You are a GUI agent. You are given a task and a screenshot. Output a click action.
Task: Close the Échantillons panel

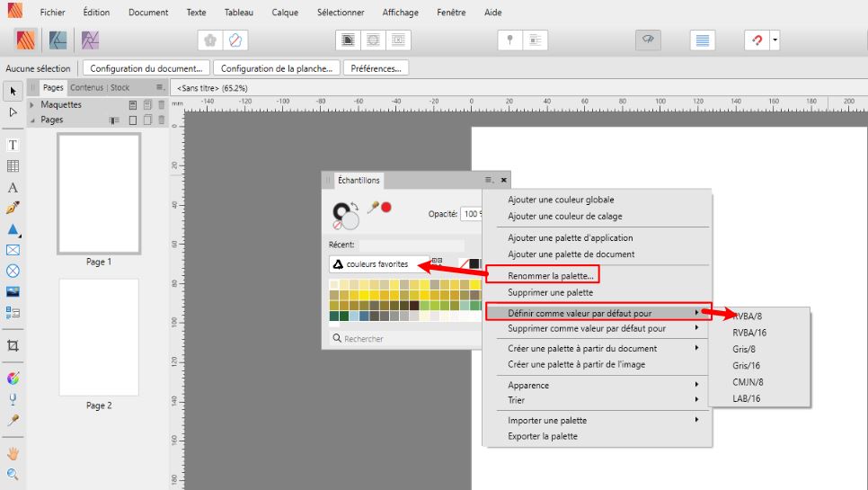click(504, 180)
